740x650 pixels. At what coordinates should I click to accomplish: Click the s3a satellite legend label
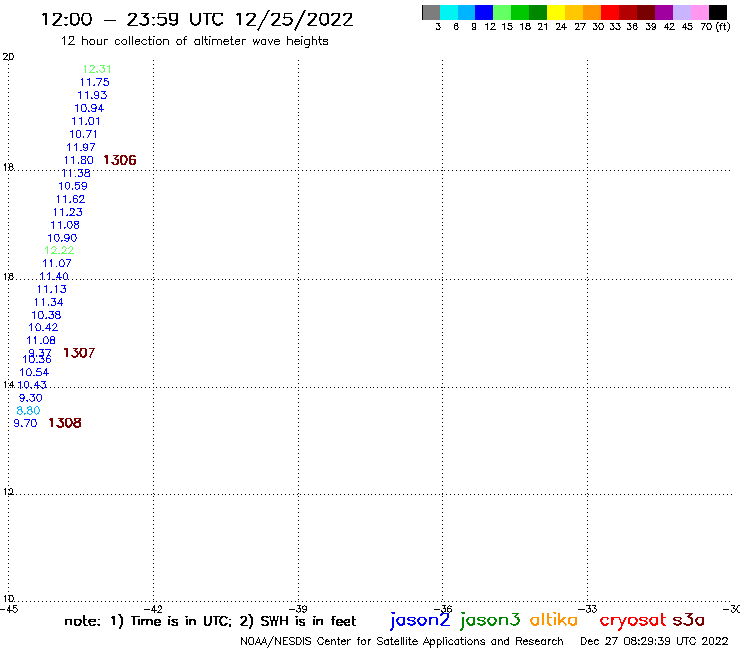(688, 620)
